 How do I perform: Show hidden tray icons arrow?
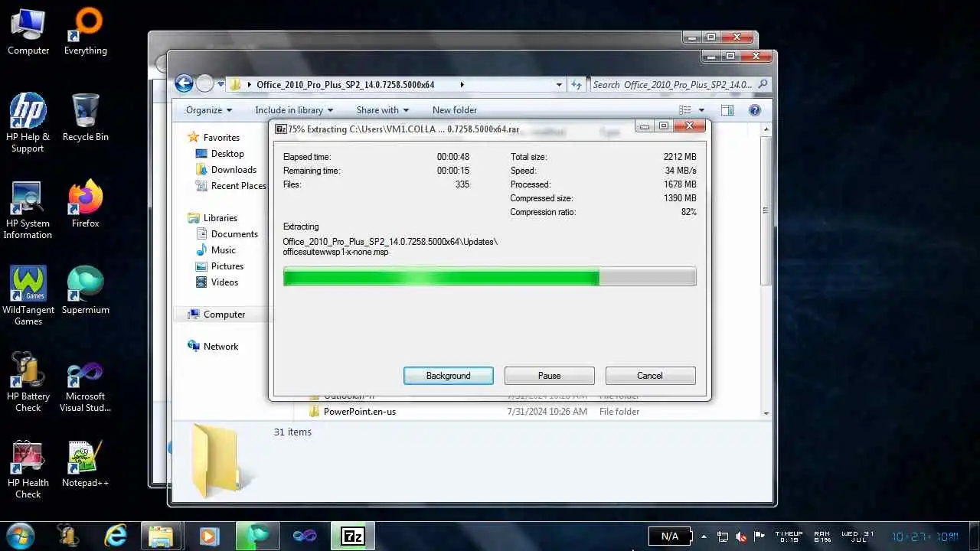[x=704, y=536]
